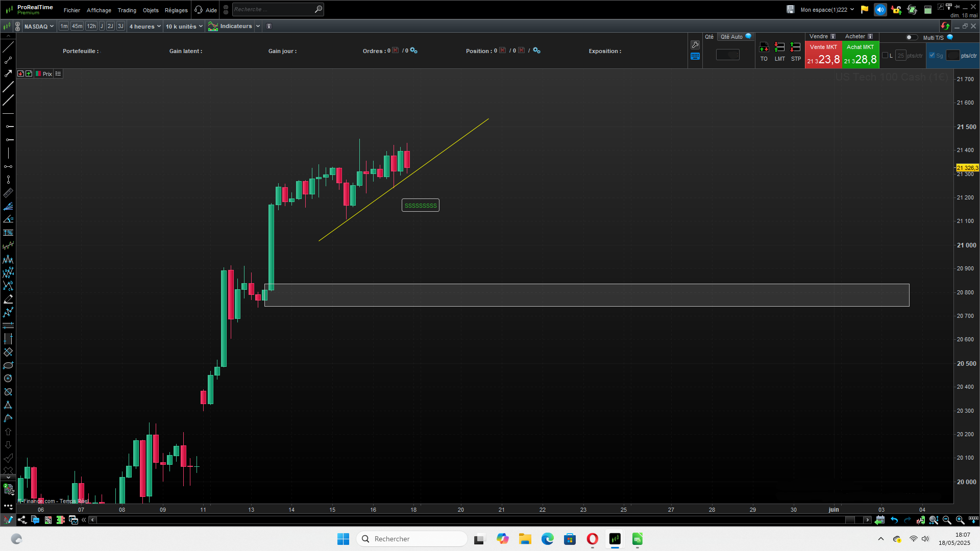This screenshot has height=551, width=980.
Task: Select the arrow drawing tool
Action: click(8, 73)
